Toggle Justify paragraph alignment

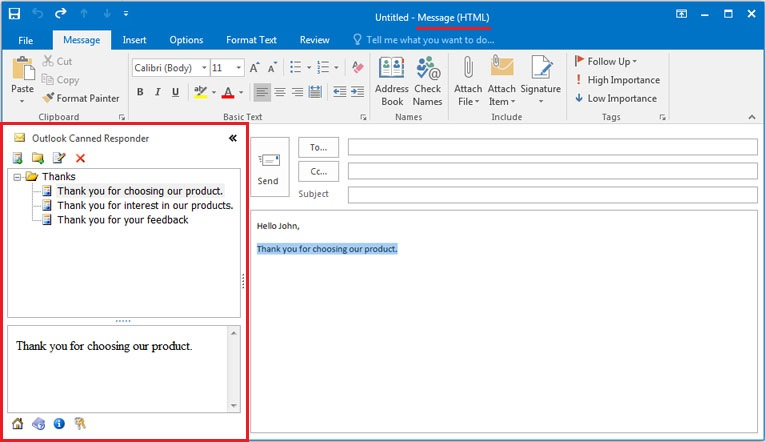[x=315, y=92]
